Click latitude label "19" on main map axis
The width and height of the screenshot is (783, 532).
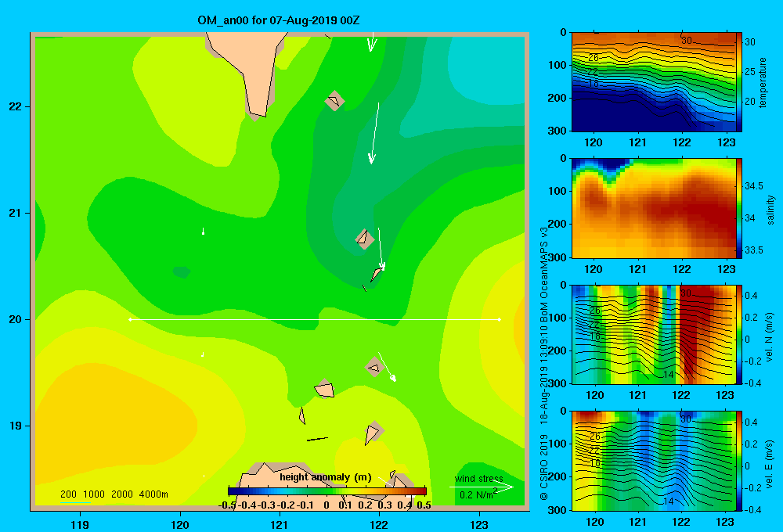[16, 426]
